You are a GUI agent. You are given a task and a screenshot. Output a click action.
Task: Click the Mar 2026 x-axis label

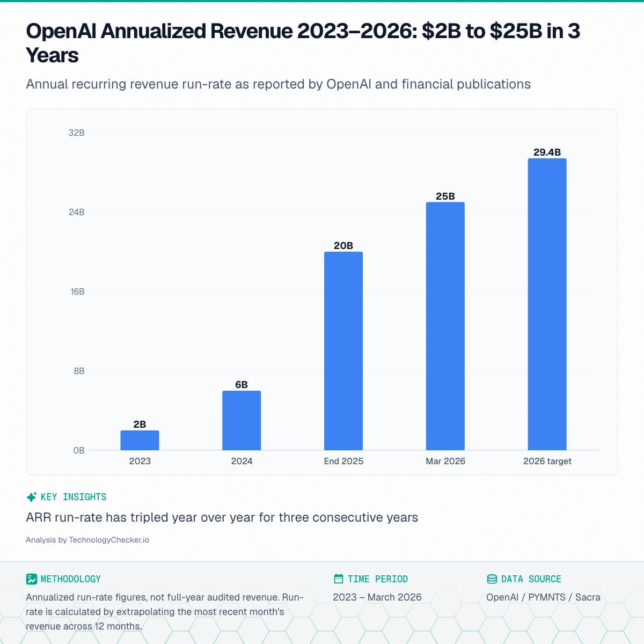click(x=445, y=461)
